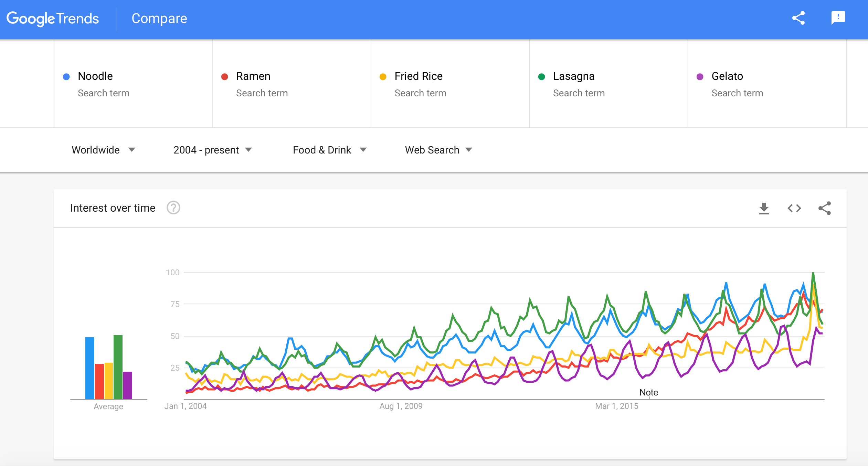Open the Worldwide region dropdown
This screenshot has width=868, height=466.
pos(103,150)
